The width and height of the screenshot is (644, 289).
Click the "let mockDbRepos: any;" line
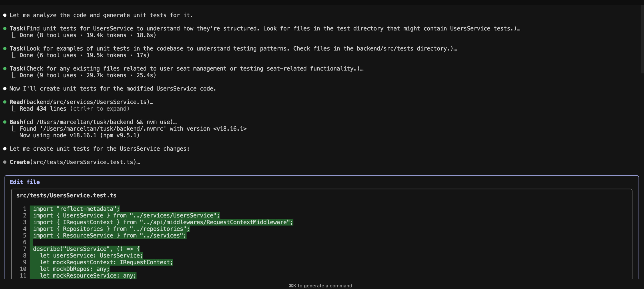[x=74, y=269]
